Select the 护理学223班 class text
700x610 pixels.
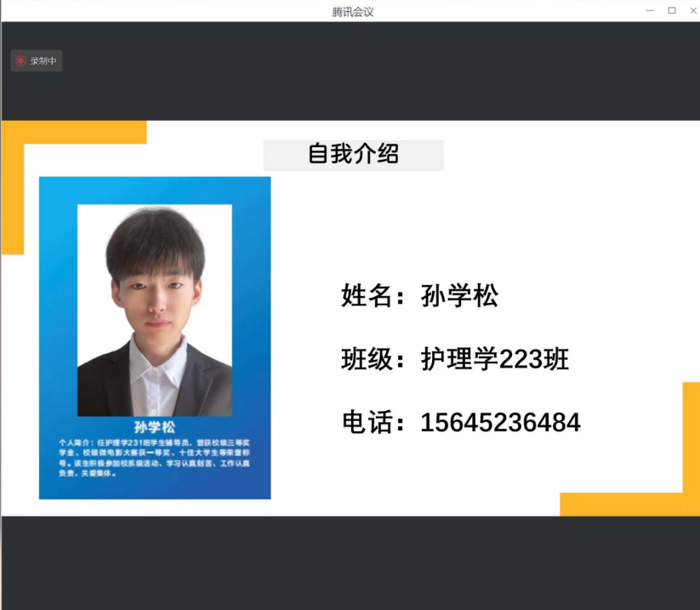495,360
